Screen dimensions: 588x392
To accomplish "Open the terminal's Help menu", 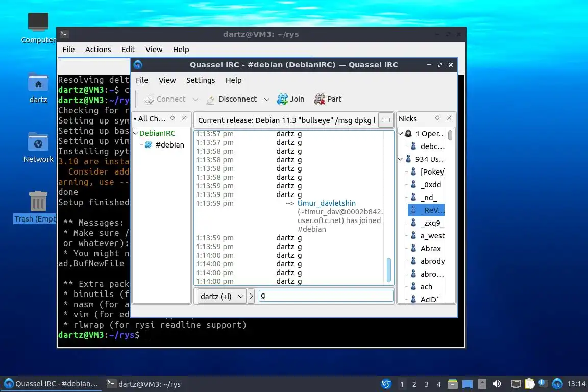I will [181, 49].
